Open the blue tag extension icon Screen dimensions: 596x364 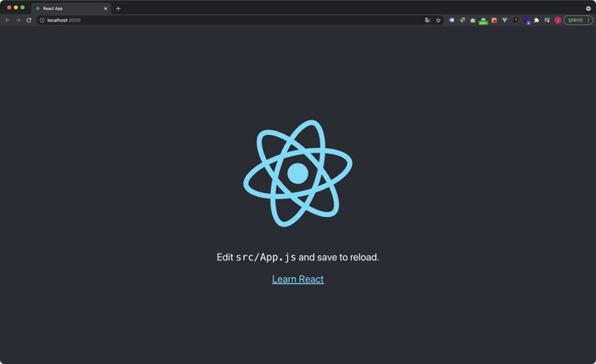pos(452,20)
